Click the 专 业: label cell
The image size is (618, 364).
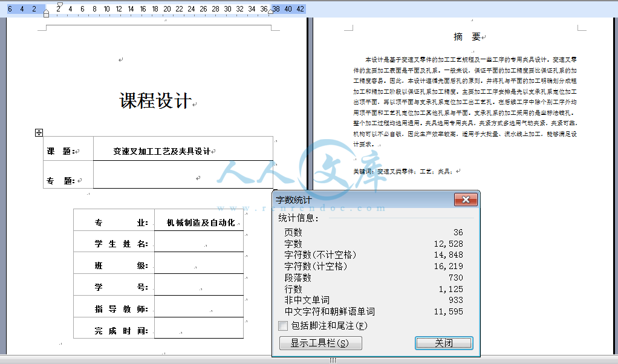(114, 220)
